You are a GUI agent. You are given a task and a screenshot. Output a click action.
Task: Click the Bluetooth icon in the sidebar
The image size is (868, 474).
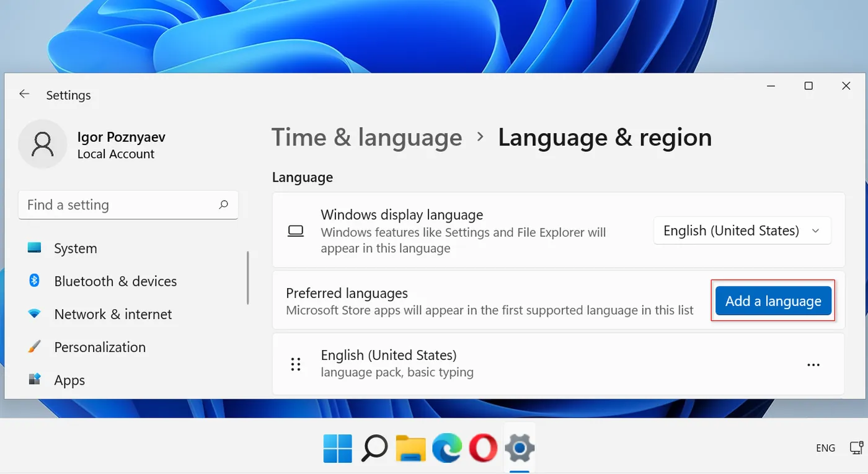pos(34,281)
